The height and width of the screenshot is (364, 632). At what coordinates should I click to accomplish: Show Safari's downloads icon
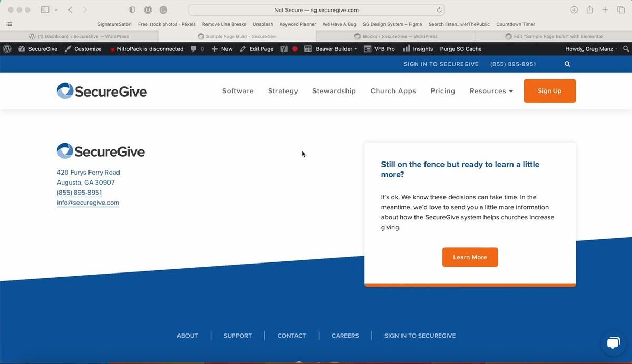[x=574, y=10]
